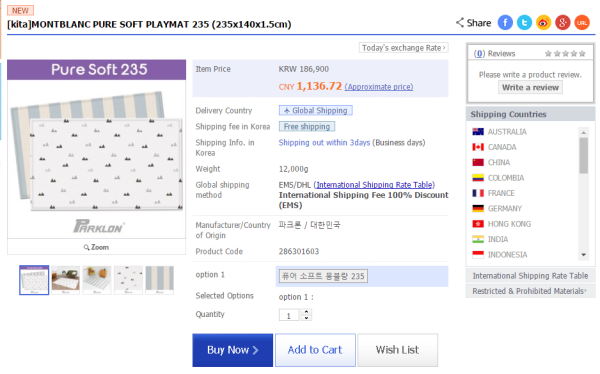The height and width of the screenshot is (374, 600).
Task: Share the product on Weibo
Action: click(543, 23)
